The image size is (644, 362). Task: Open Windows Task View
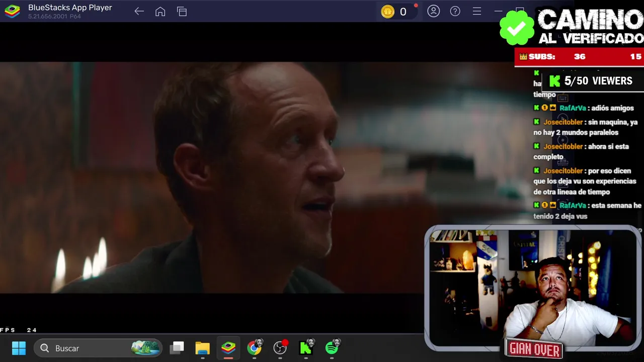(x=177, y=348)
